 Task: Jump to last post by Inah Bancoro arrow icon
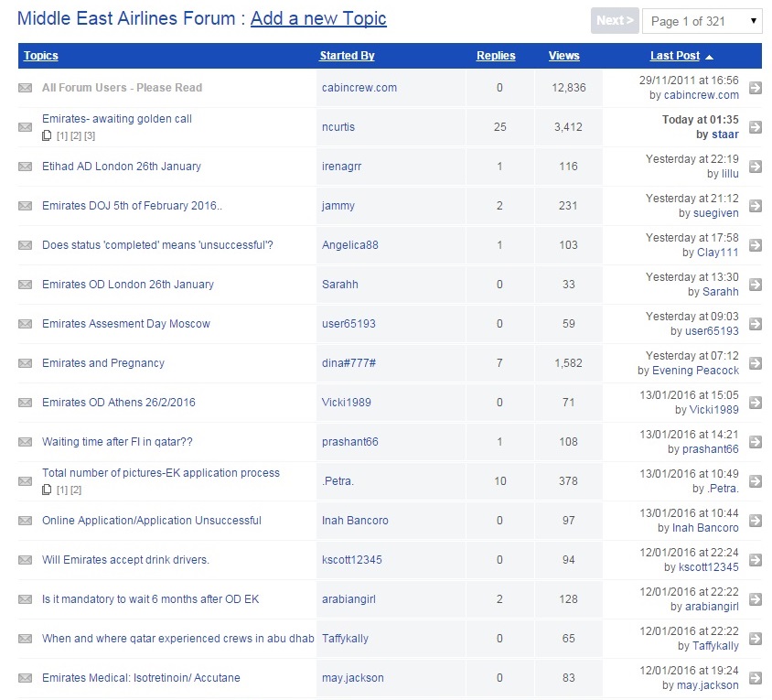[756, 521]
